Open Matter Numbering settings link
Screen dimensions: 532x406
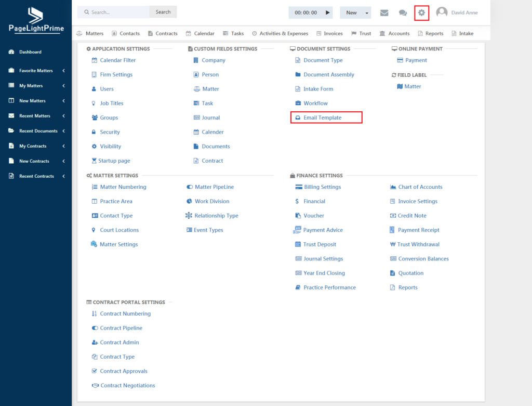123,187
